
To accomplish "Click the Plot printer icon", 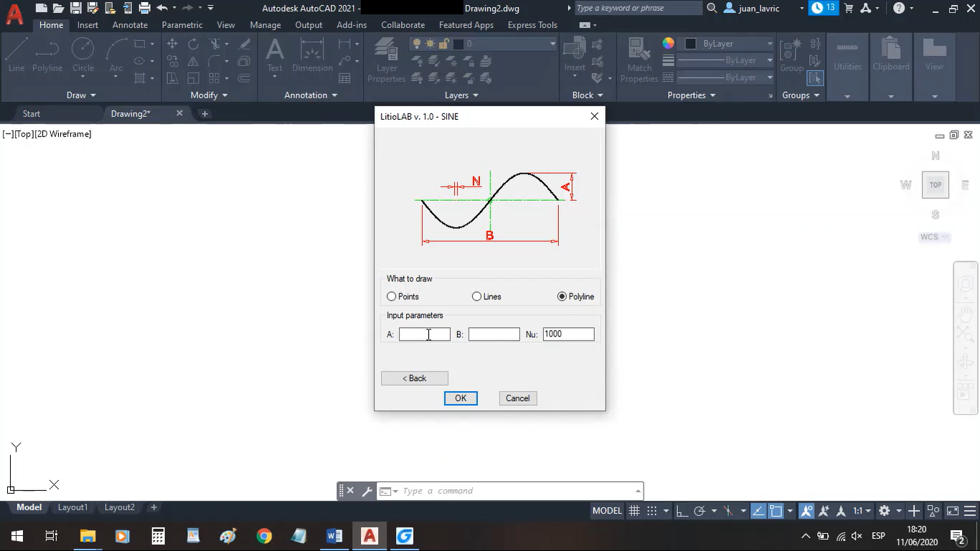I will (x=144, y=8).
